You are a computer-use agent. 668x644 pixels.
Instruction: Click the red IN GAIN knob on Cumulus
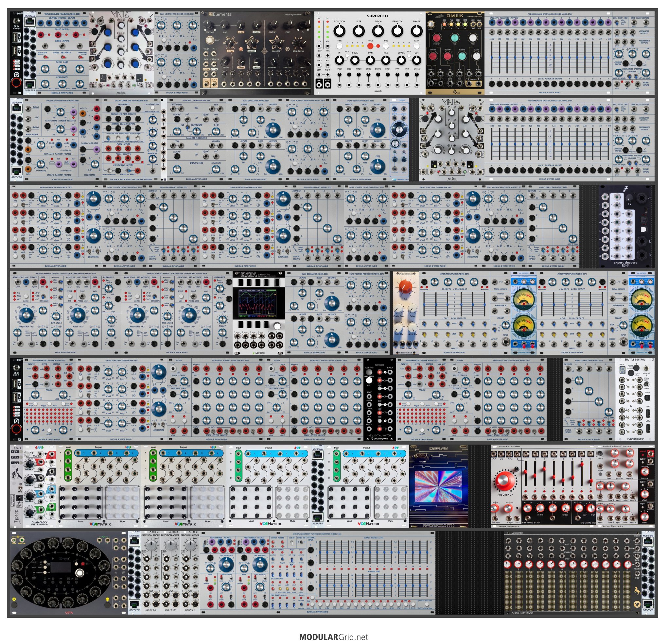(433, 57)
